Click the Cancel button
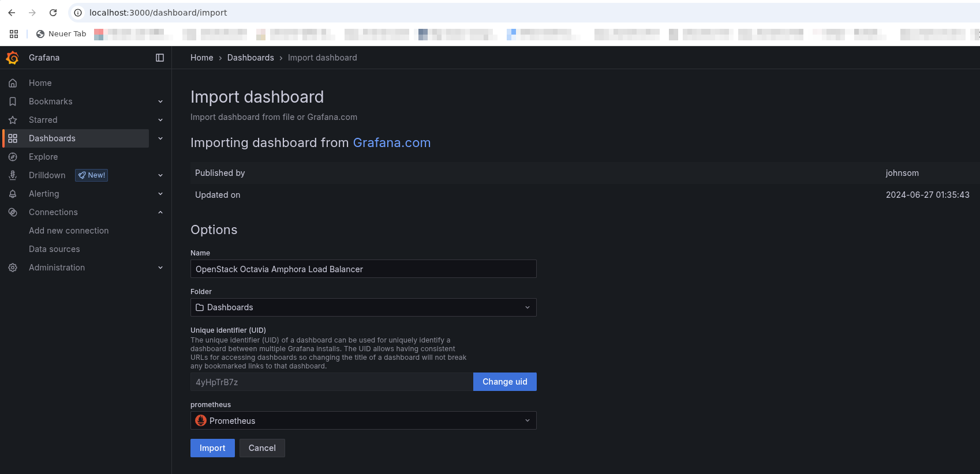The width and height of the screenshot is (980, 474). (x=262, y=448)
